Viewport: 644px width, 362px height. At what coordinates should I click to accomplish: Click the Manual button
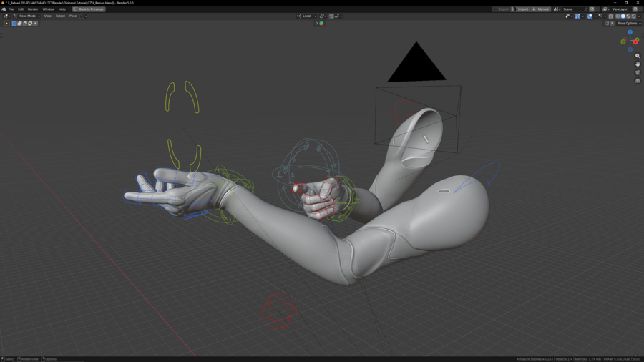pyautogui.click(x=541, y=9)
